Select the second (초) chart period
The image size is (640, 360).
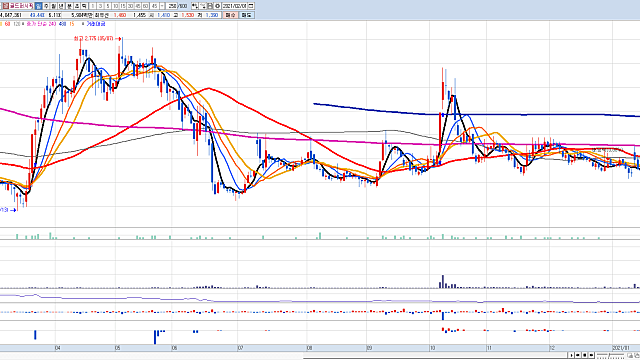[x=77, y=6]
